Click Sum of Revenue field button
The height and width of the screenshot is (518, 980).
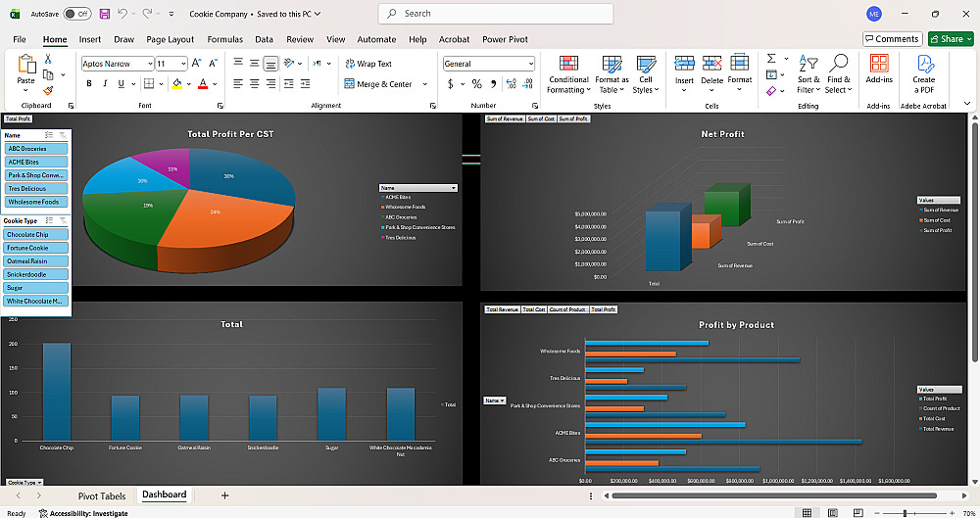coord(505,118)
